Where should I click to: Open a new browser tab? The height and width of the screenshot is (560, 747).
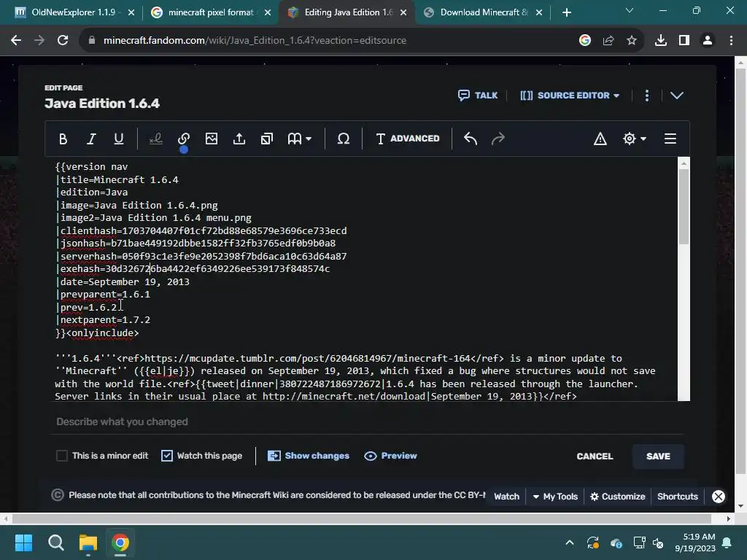tap(566, 12)
